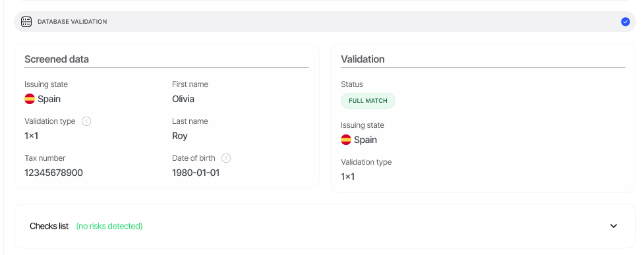Click the 1×1 value under Validation
This screenshot has height=255, width=644.
coord(347,177)
